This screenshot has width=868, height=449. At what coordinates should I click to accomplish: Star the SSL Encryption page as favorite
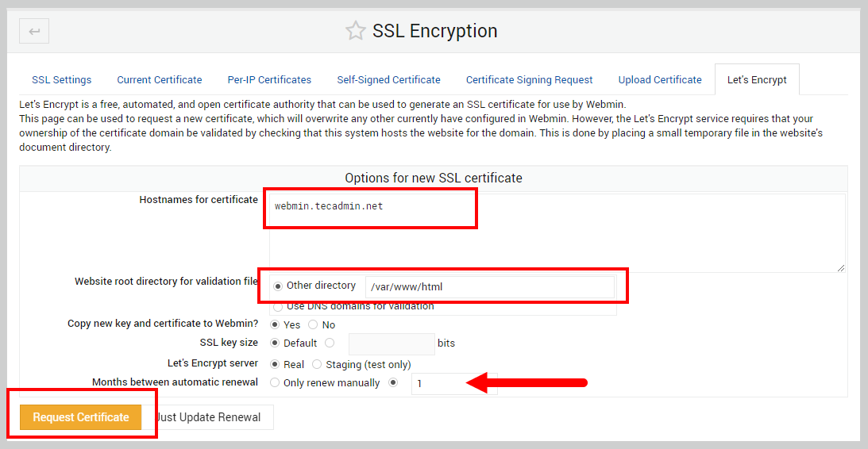[x=355, y=31]
